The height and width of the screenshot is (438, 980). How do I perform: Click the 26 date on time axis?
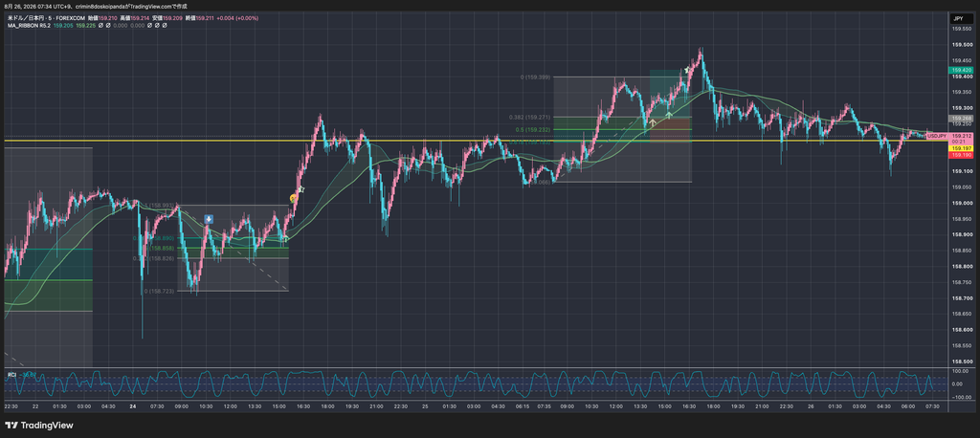pyautogui.click(x=810, y=406)
